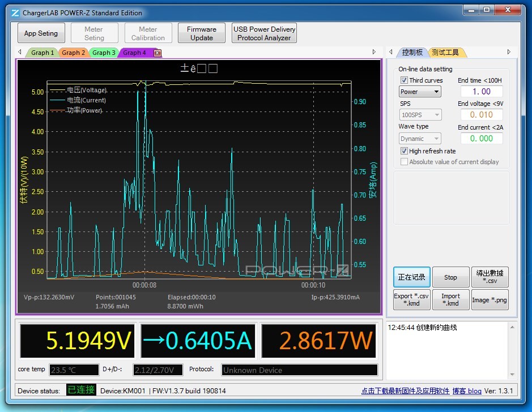
Task: Open the Power third-curve dropdown
Action: 420,92
